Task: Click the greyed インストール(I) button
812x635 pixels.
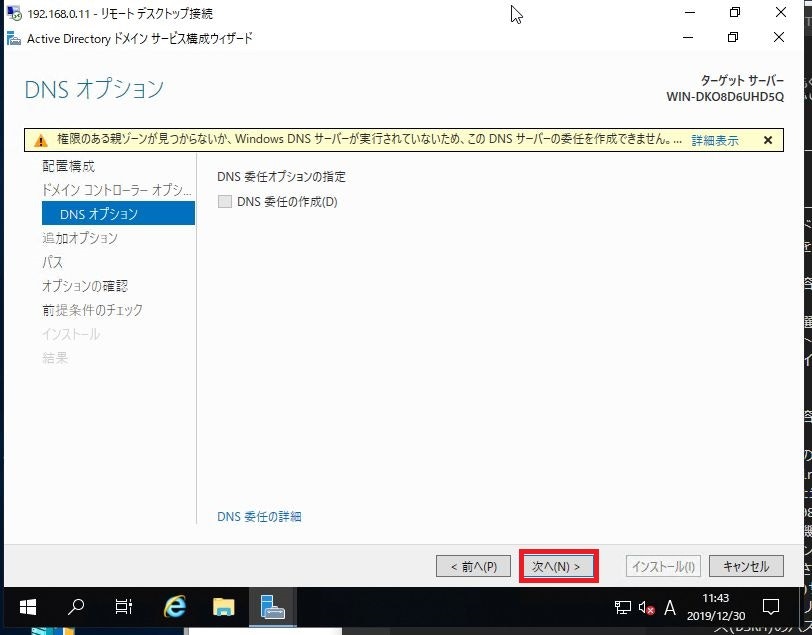Action: point(663,566)
